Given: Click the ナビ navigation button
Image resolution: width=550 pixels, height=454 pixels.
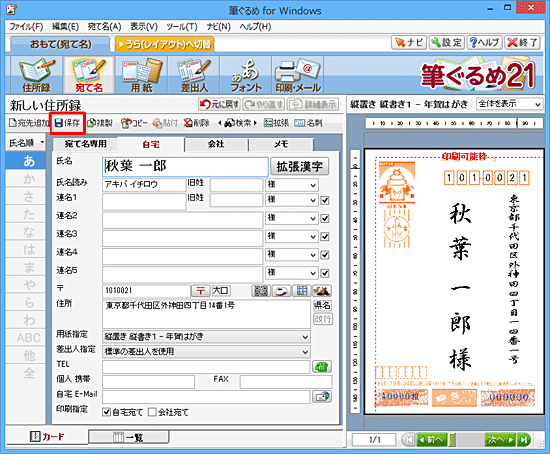Looking at the screenshot, I should [x=409, y=42].
